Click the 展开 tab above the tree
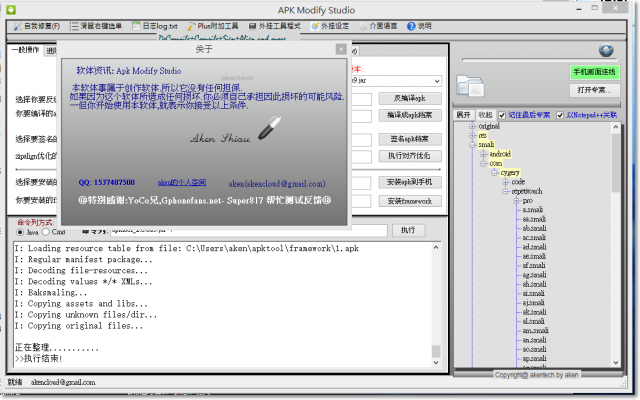 tap(464, 115)
